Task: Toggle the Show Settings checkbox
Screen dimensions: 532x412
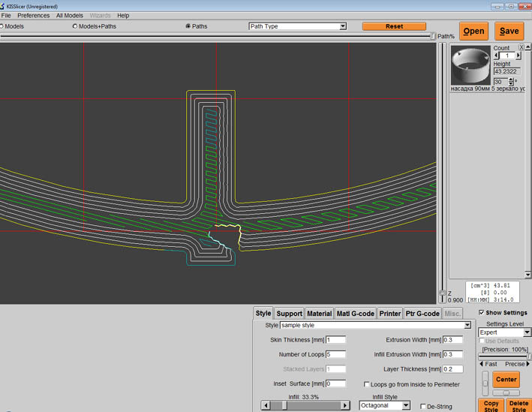Action: tap(482, 313)
